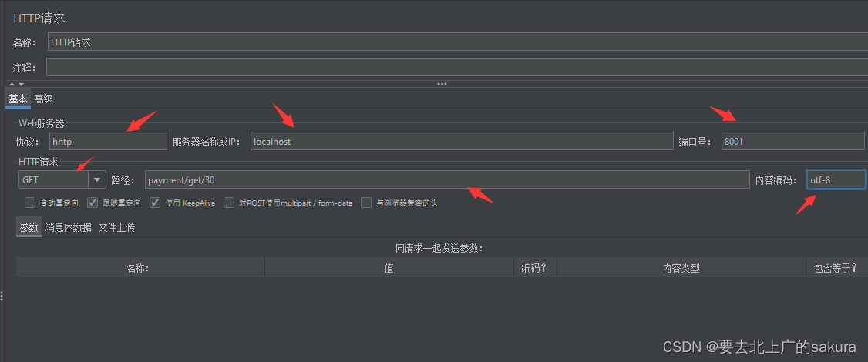
Task: Click the 包含等于? column header
Action: [836, 268]
